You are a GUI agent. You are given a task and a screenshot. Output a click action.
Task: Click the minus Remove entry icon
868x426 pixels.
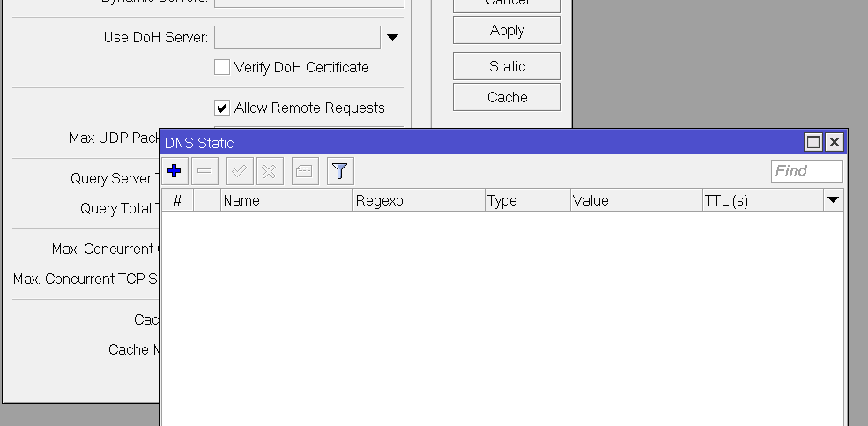(204, 171)
